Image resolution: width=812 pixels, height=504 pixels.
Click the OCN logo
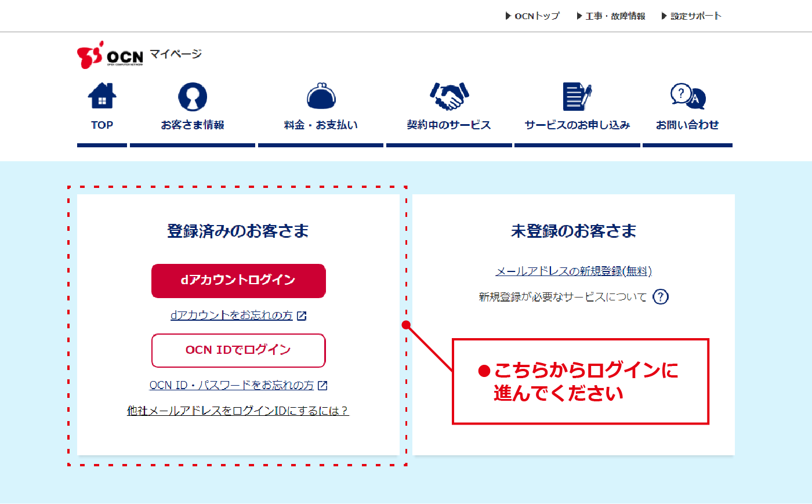tap(110, 55)
